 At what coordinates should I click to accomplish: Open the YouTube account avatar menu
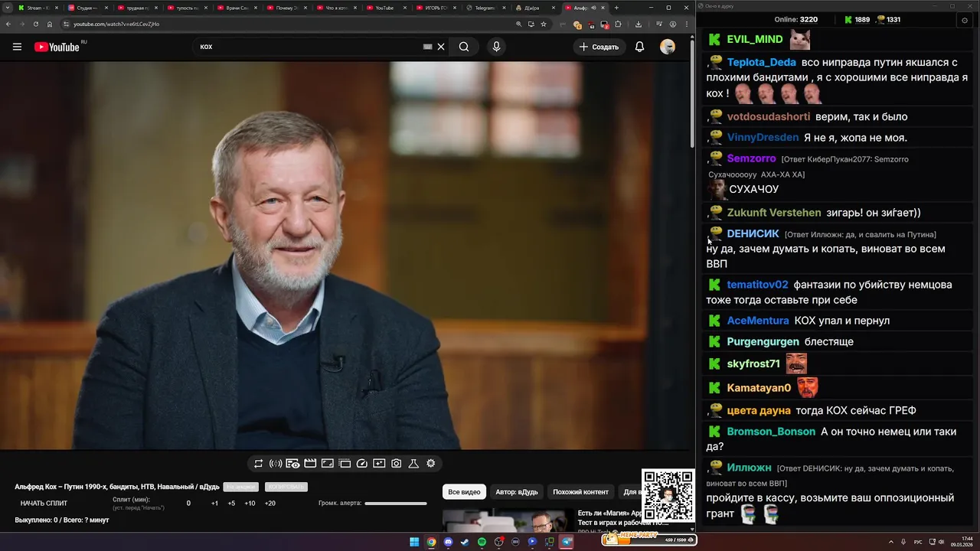coord(668,47)
